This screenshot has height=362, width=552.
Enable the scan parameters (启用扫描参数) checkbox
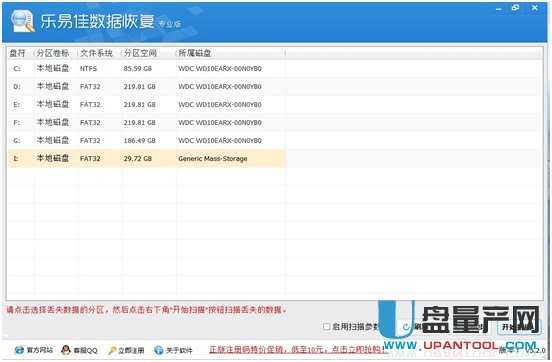pyautogui.click(x=326, y=326)
